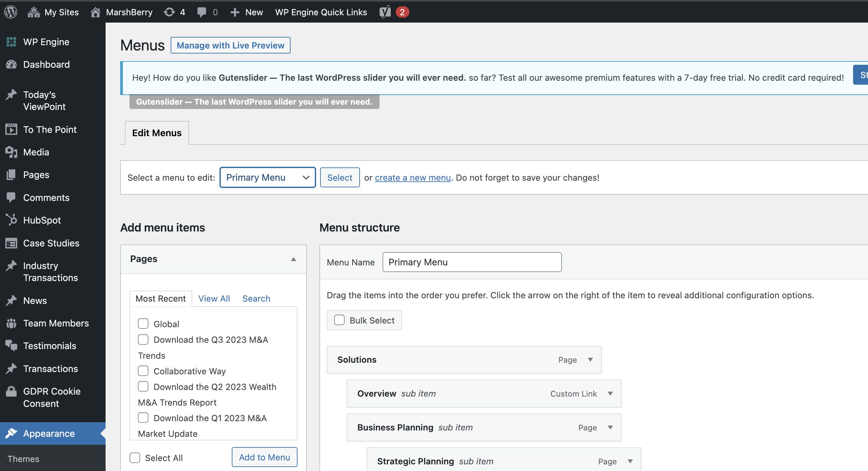Screen dimensions: 868x471
Task: Check the Collaborative Way page checkbox
Action: pyautogui.click(x=143, y=371)
